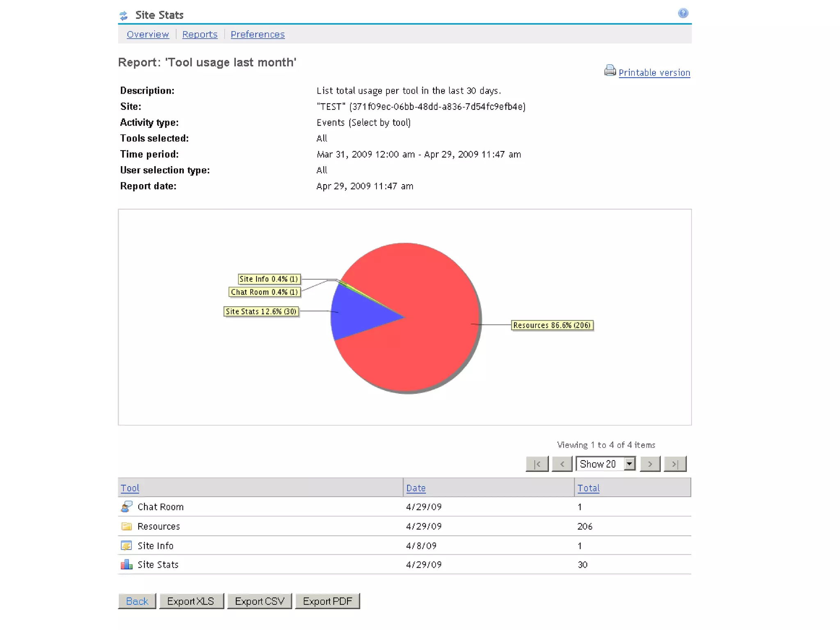Image resolution: width=840 pixels, height=630 pixels.
Task: Click the Site Info date 4/8/09
Action: [421, 546]
